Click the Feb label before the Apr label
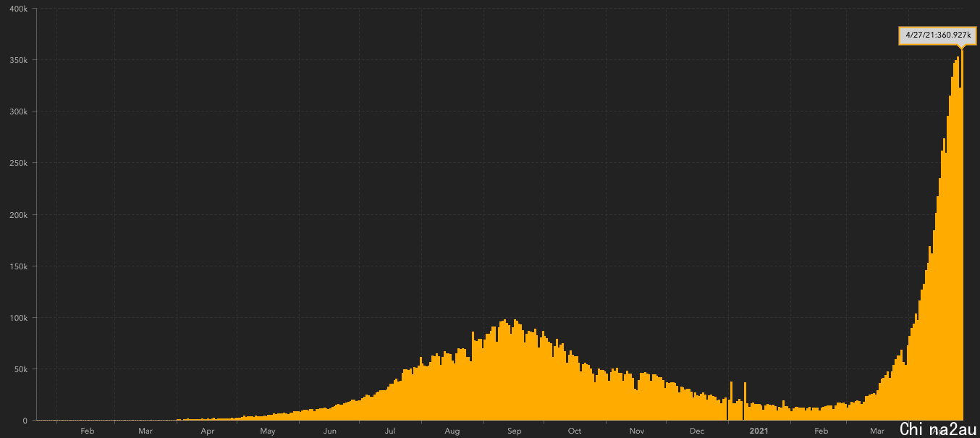980x438 pixels. 88,431
